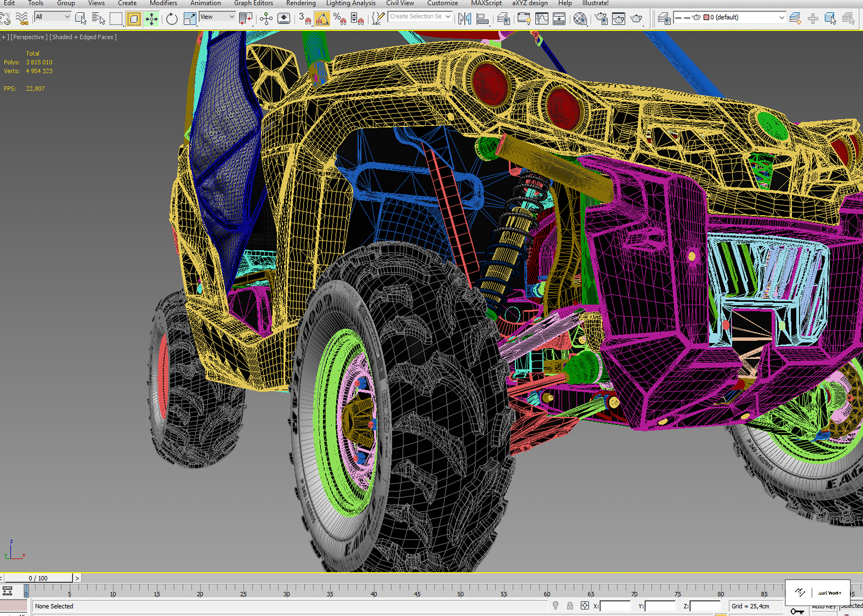Click the Mirror tool icon
Viewport: 863px width, 616px height.
click(464, 19)
